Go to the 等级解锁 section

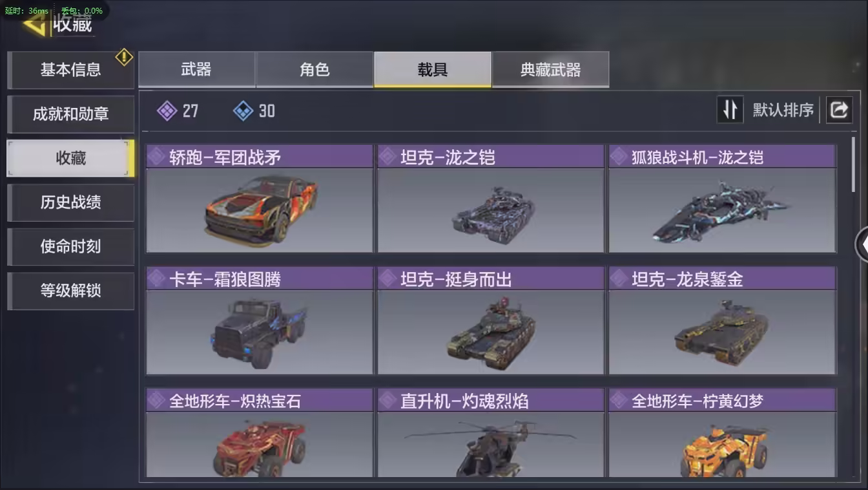tap(70, 291)
